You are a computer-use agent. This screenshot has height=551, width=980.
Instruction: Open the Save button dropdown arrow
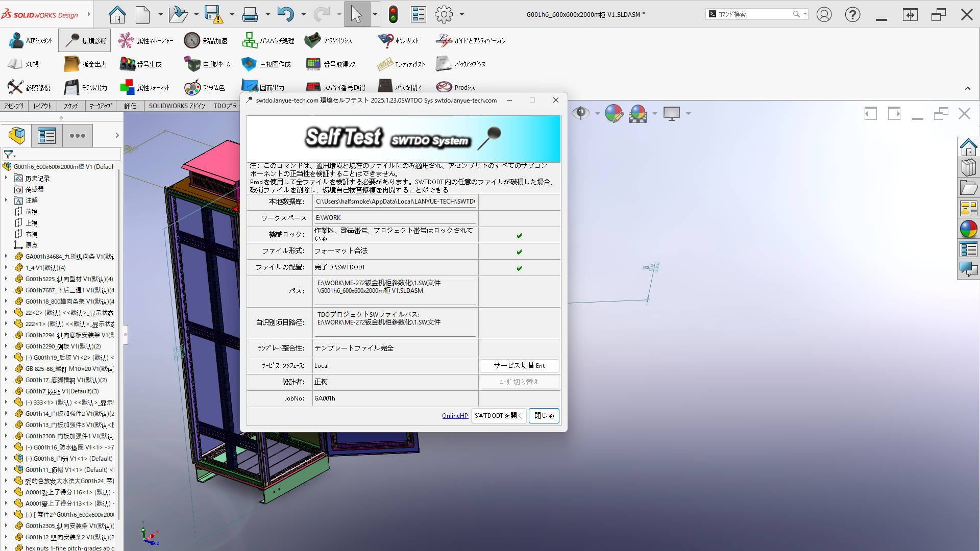232,14
